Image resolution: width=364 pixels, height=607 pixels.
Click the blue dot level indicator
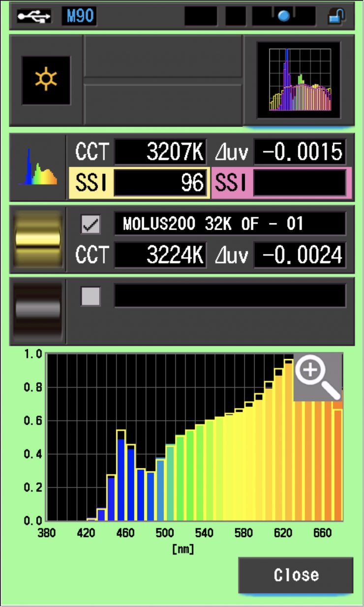click(284, 16)
